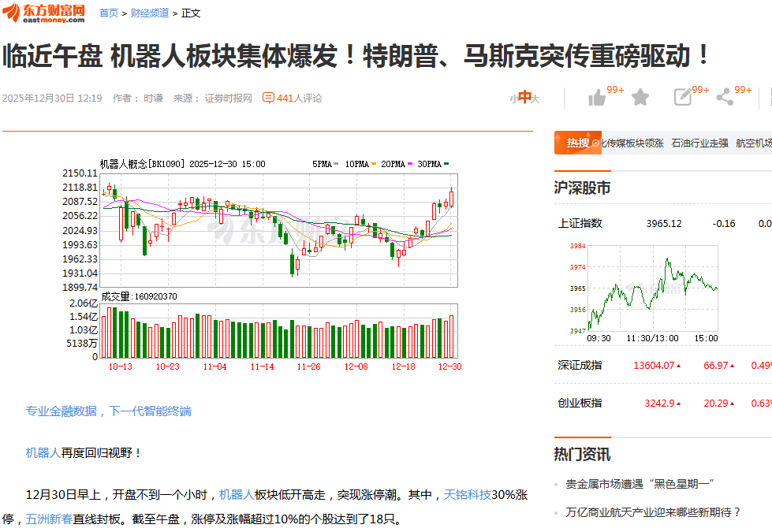The height and width of the screenshot is (532, 772).
Task: Select small font size 小
Action: 513,99
